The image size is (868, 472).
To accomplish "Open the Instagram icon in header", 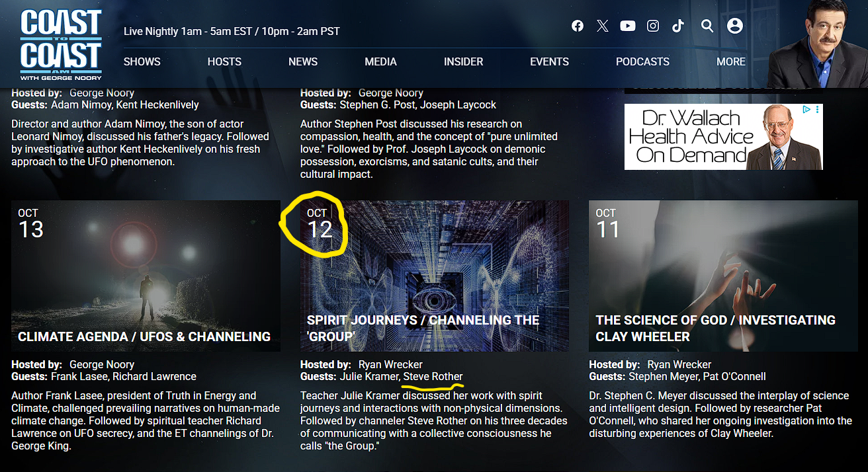I will (653, 26).
